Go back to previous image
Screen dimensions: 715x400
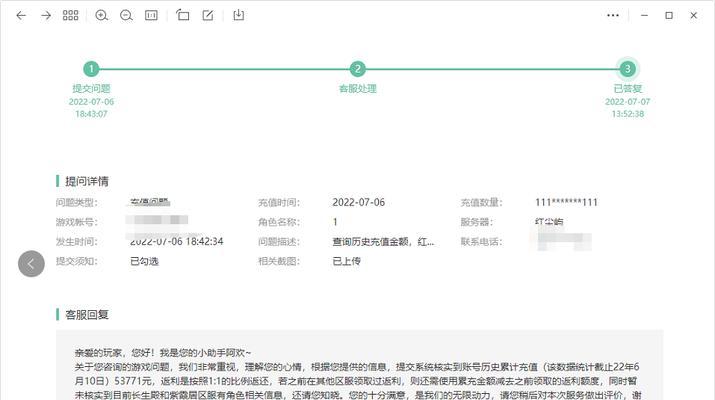(21, 16)
